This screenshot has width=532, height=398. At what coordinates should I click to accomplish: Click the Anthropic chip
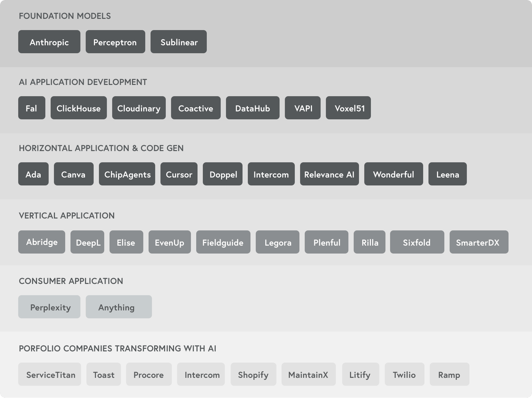[49, 42]
